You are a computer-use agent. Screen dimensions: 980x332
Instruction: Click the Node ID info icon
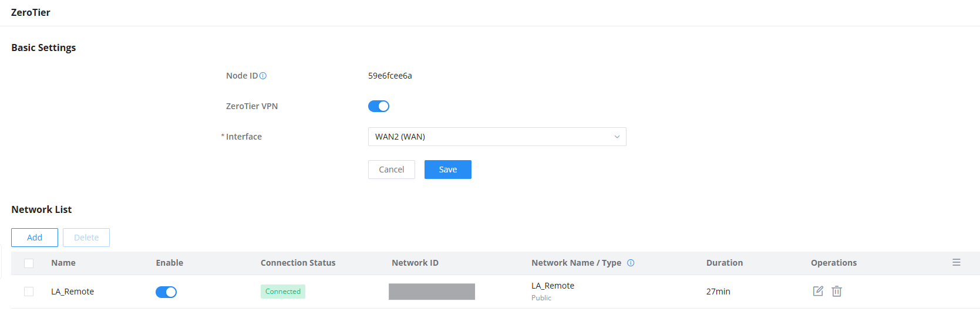click(x=263, y=76)
